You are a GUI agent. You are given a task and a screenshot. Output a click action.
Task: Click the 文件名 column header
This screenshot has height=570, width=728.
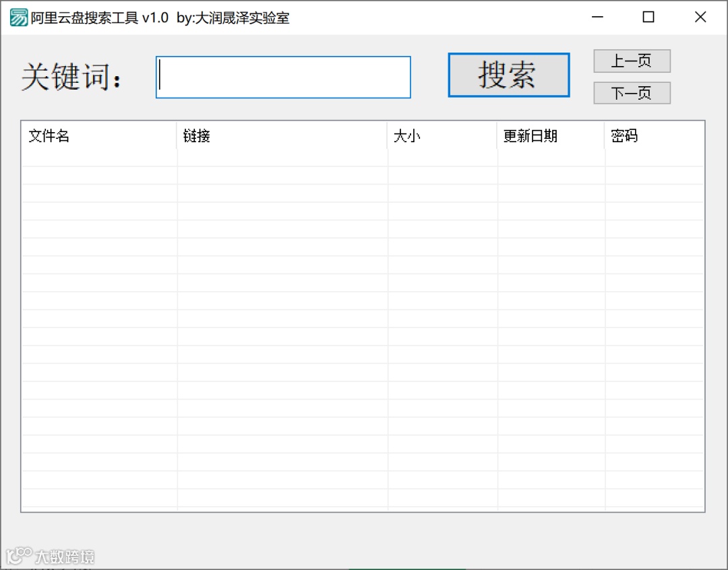[x=99, y=135]
